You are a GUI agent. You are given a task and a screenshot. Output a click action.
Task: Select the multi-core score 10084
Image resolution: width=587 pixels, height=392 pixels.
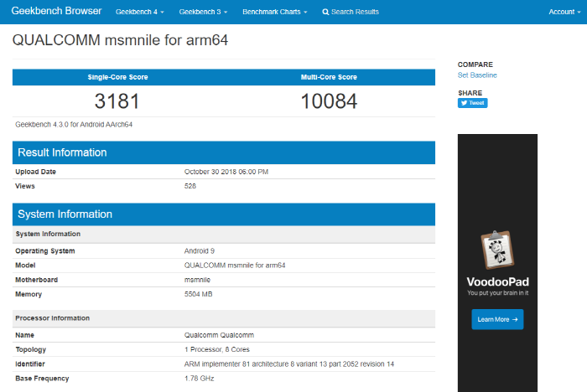329,101
